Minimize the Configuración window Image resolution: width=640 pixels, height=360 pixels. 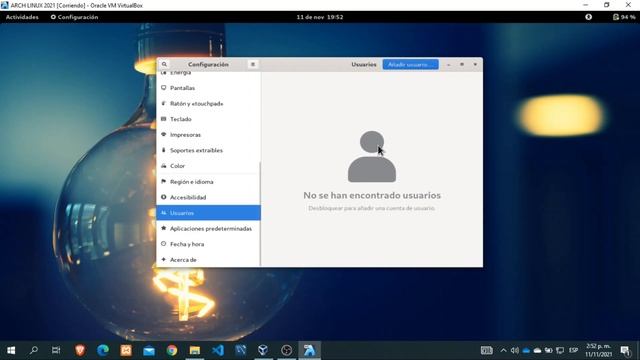coord(449,64)
